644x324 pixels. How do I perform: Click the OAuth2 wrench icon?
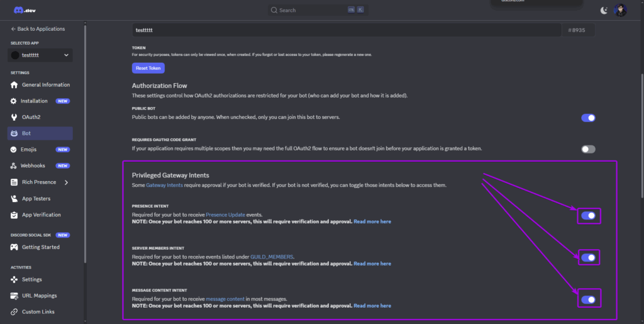tap(14, 117)
